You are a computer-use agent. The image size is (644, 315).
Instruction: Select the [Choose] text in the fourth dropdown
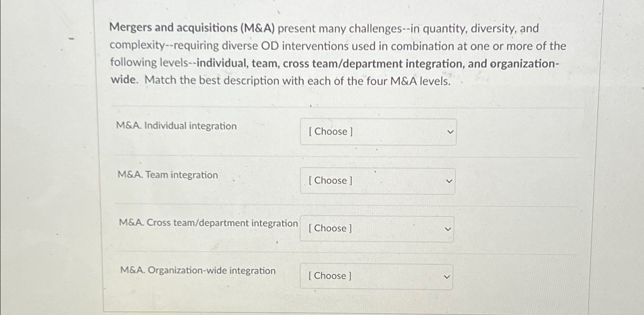click(x=329, y=276)
